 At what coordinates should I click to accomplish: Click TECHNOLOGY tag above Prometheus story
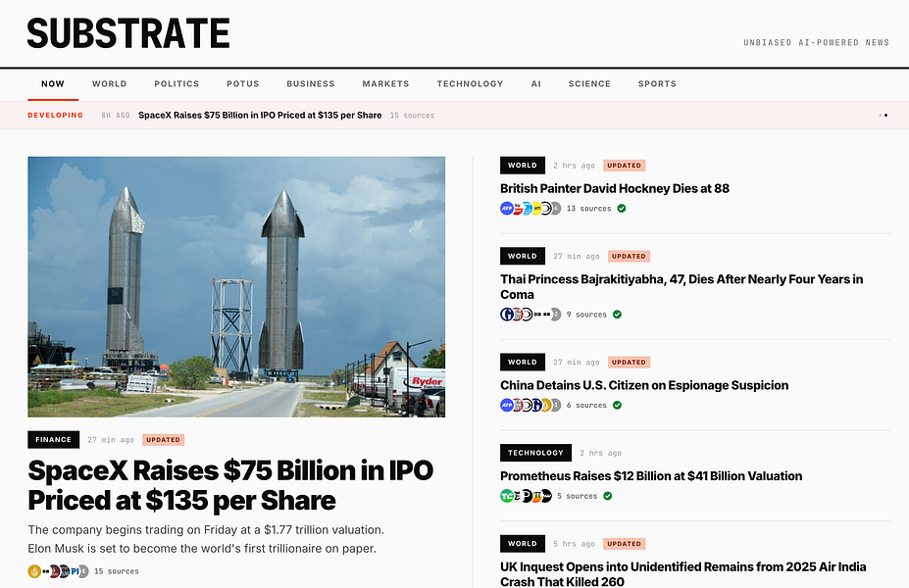[x=535, y=453]
